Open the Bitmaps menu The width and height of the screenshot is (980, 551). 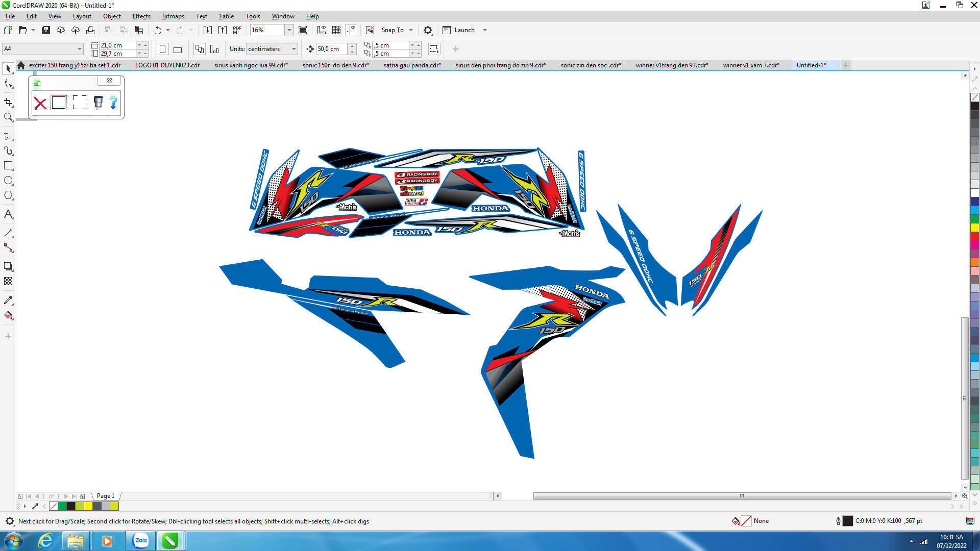(173, 16)
